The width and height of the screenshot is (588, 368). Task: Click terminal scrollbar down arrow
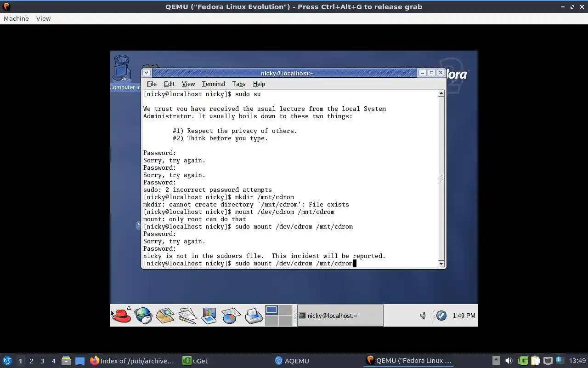(x=441, y=264)
